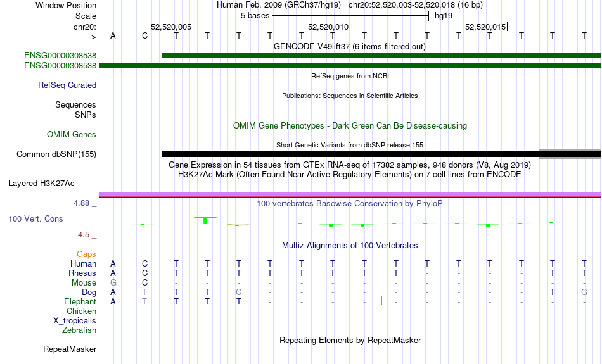
Task: Click the ENSG00000308538 label beside the shorter green bar
Action: (x=60, y=56)
